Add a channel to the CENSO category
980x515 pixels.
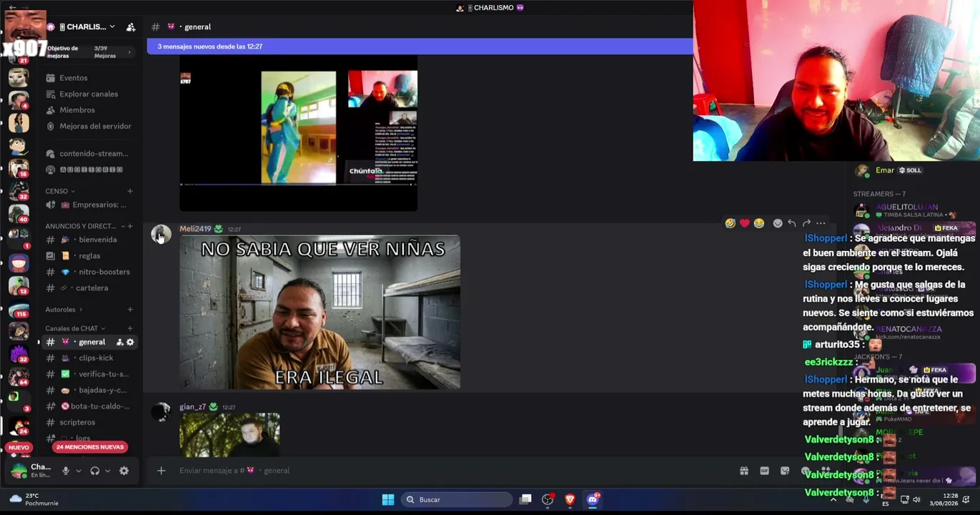(x=130, y=191)
